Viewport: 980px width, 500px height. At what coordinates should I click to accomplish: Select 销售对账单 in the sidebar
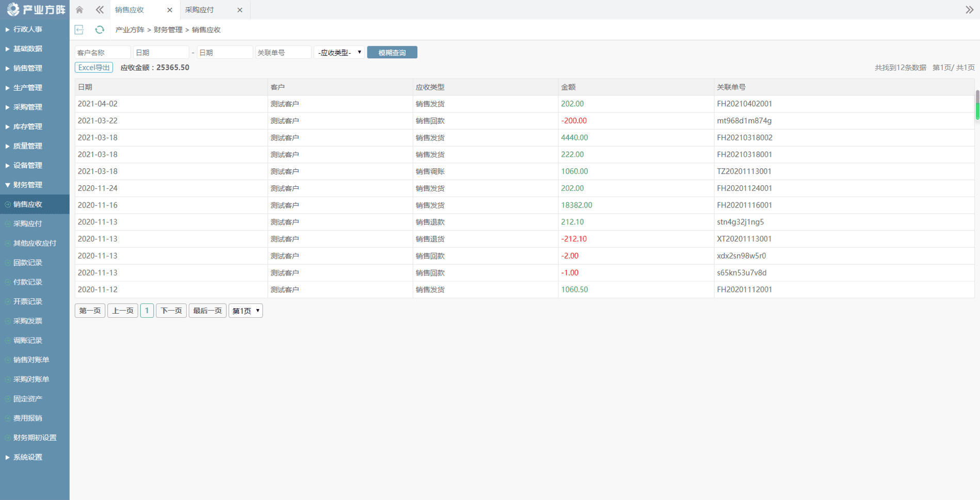(x=31, y=360)
